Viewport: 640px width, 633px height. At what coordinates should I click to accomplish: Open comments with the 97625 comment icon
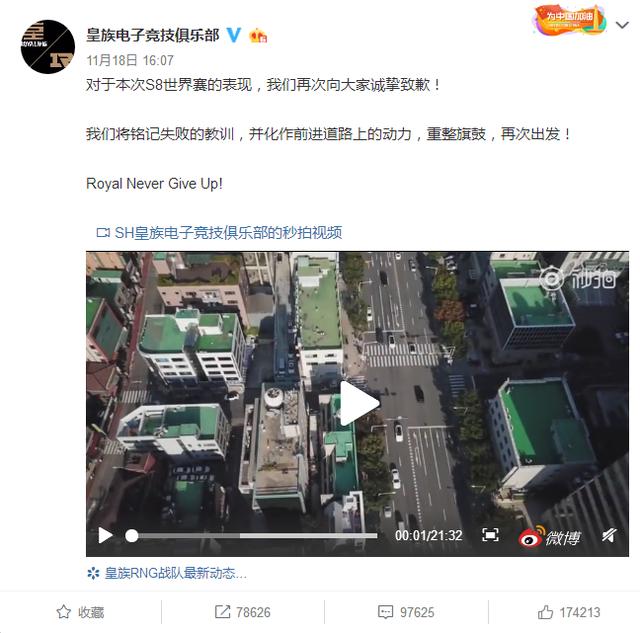tap(406, 612)
